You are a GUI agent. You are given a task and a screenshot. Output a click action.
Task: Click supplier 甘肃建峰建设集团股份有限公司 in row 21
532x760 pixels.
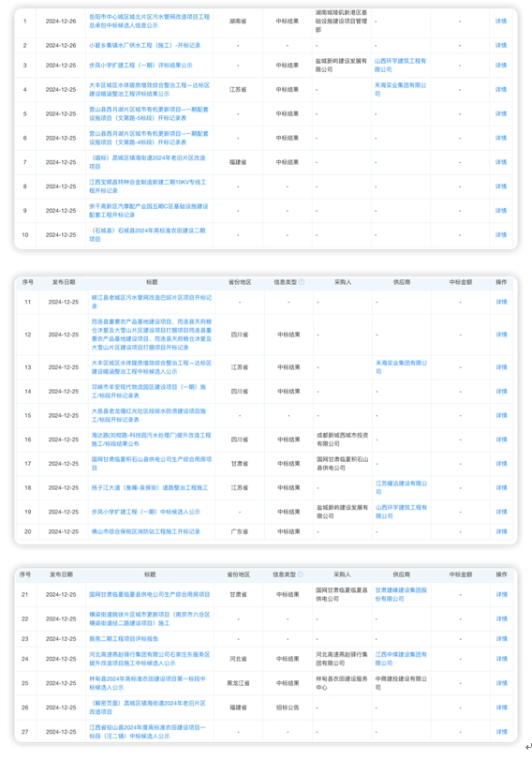click(x=401, y=594)
